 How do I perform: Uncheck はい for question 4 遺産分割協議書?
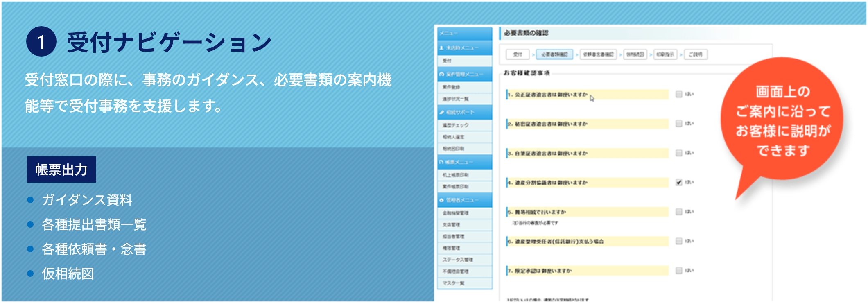679,183
